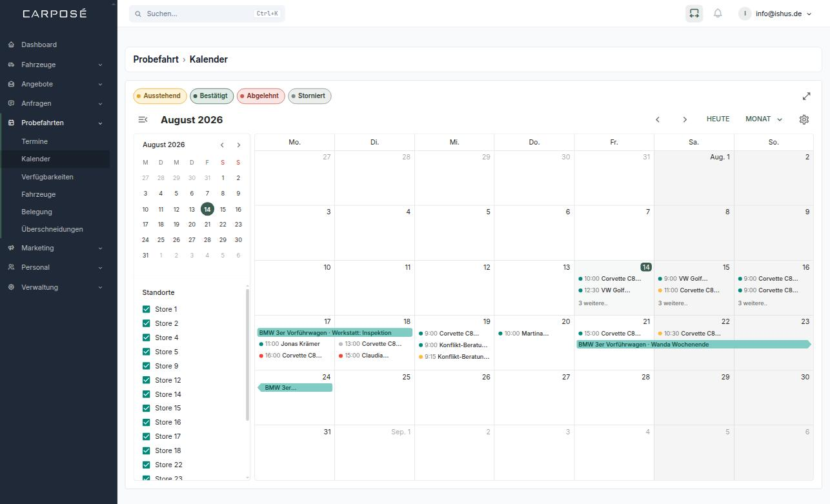Go to next month in main calendar
The width and height of the screenshot is (830, 504).
pos(685,119)
